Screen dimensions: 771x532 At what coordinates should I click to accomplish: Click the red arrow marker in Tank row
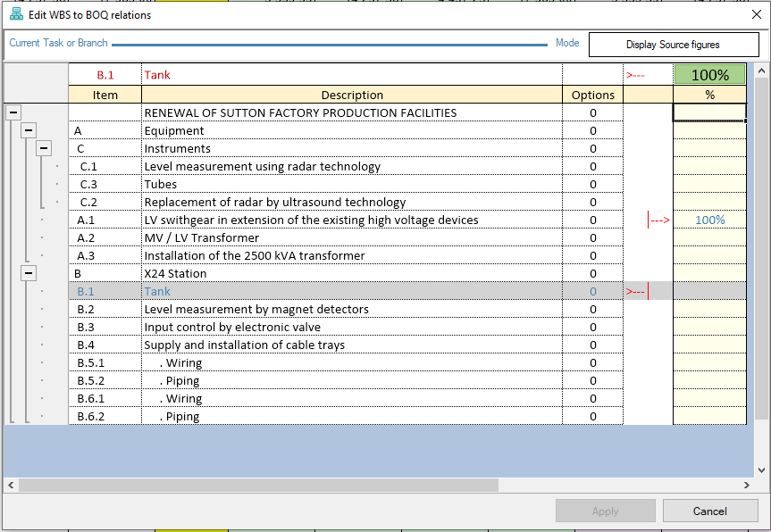[x=636, y=292]
